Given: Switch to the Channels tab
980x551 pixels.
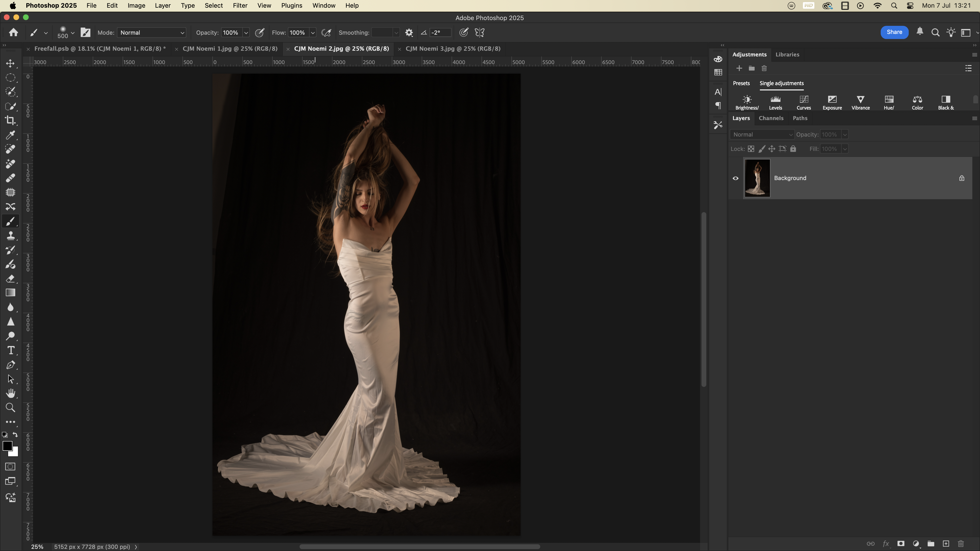Looking at the screenshot, I should click(771, 118).
